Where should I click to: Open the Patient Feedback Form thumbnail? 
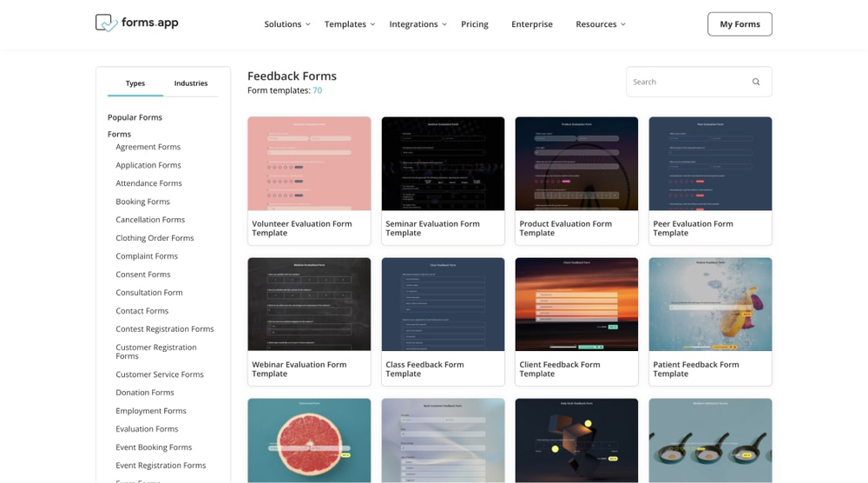pos(710,304)
